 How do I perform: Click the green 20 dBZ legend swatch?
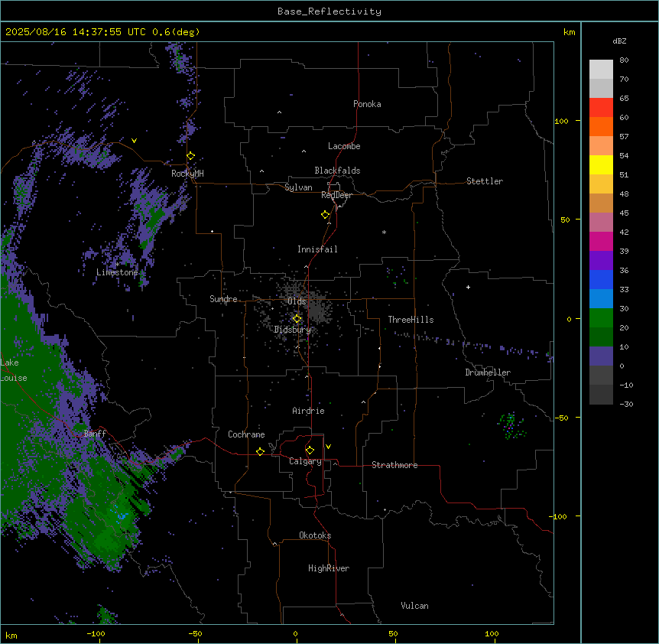point(601,318)
